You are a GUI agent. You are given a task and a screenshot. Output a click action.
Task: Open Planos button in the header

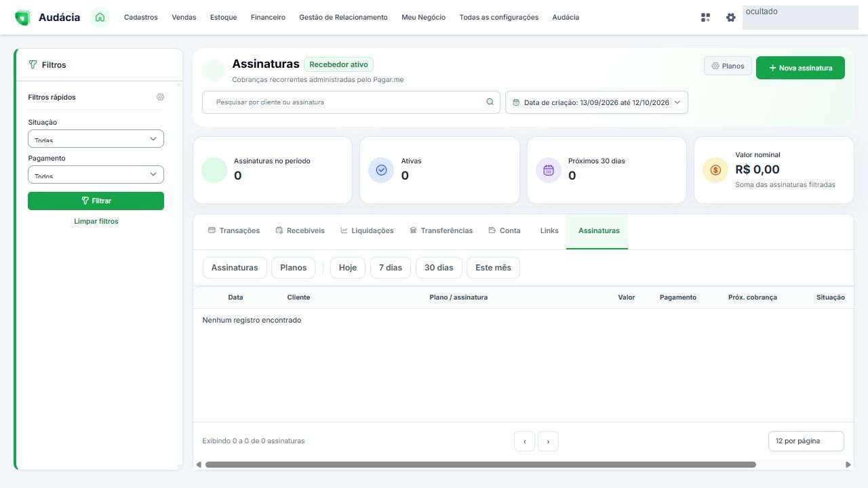(728, 66)
